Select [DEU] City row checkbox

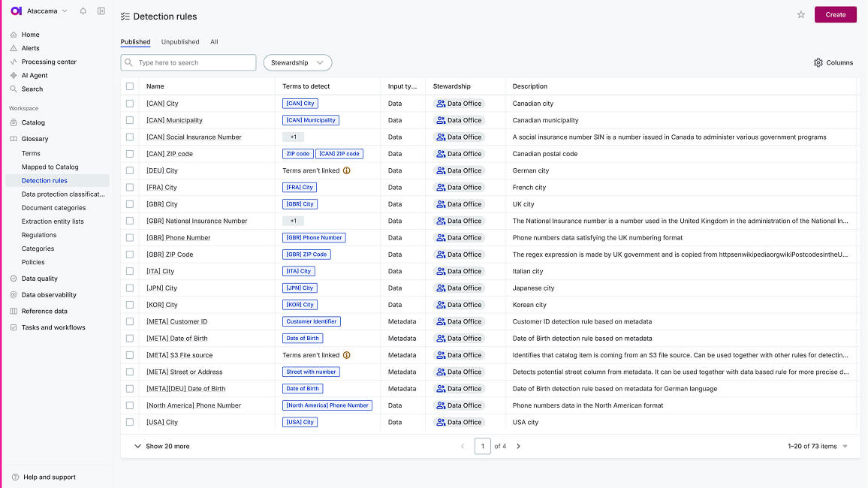click(130, 170)
